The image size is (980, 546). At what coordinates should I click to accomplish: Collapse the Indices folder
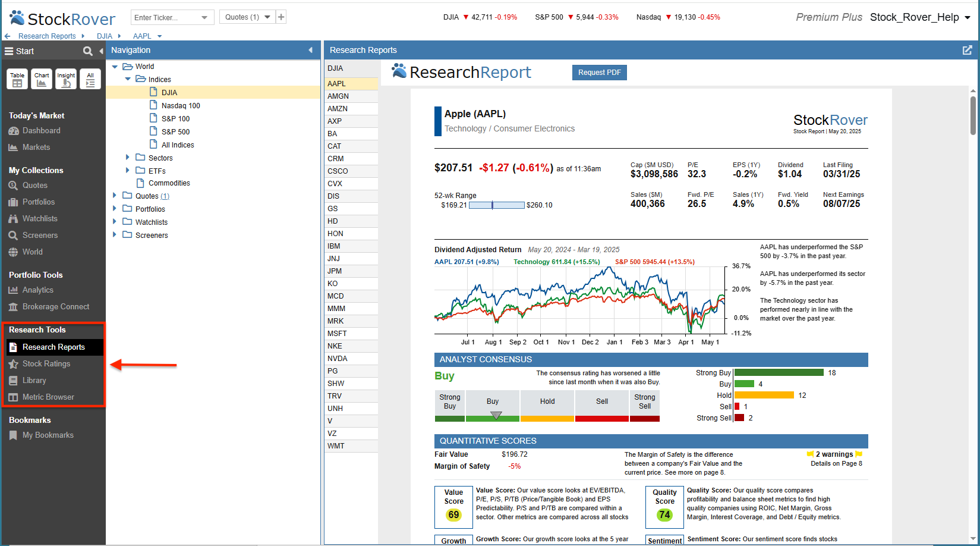[x=128, y=79]
